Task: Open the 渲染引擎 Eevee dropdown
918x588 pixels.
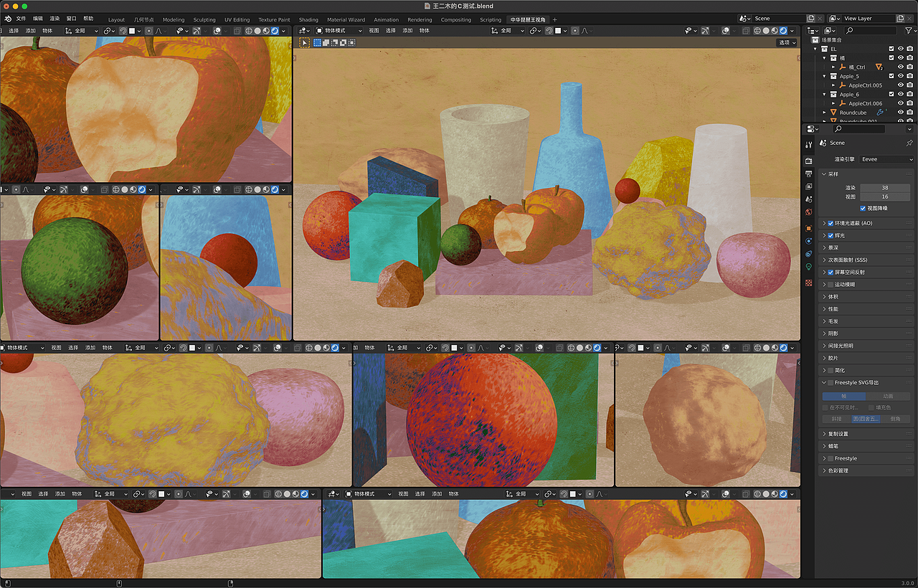Action: (887, 159)
